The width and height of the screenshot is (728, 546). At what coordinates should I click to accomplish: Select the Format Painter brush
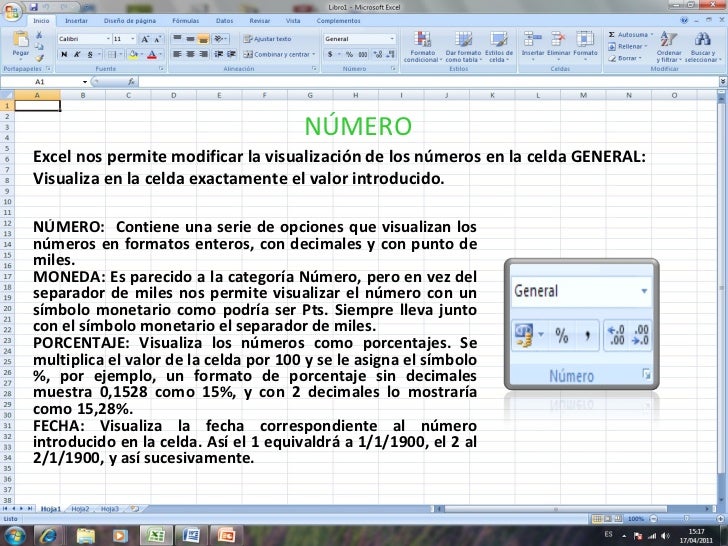39,58
